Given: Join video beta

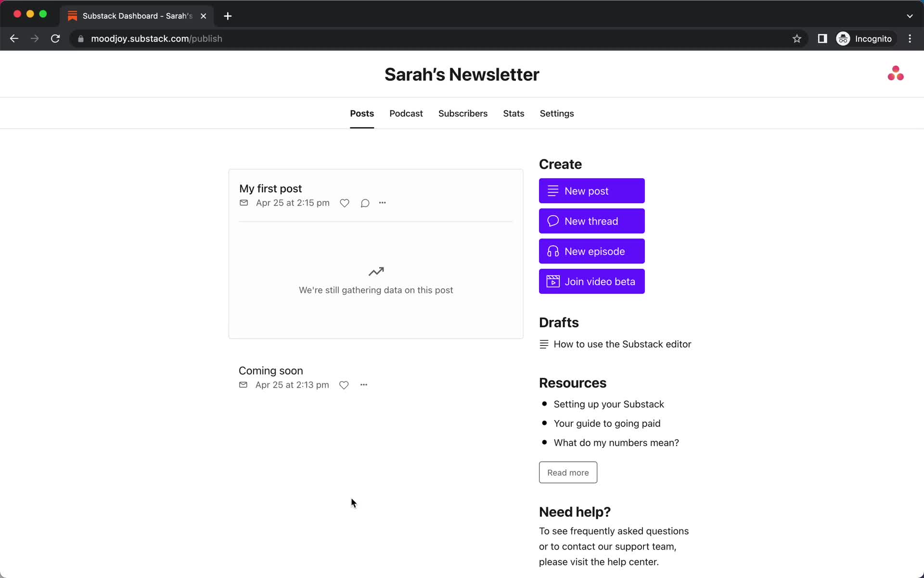Looking at the screenshot, I should (591, 281).
